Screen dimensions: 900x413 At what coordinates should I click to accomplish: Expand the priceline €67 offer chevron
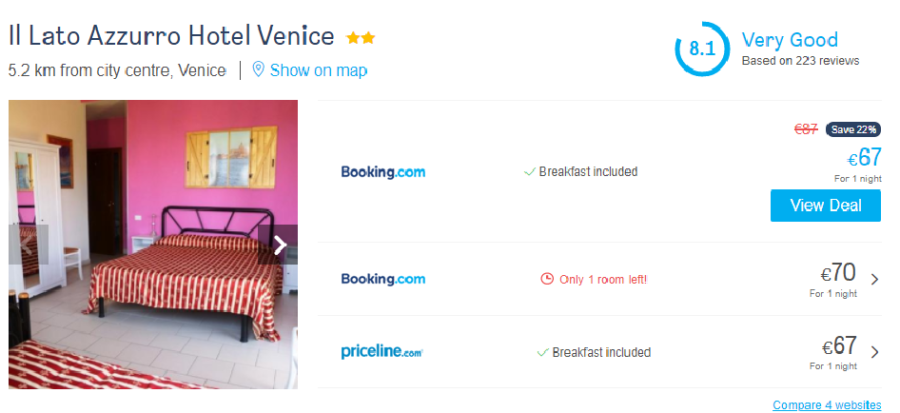[875, 352]
